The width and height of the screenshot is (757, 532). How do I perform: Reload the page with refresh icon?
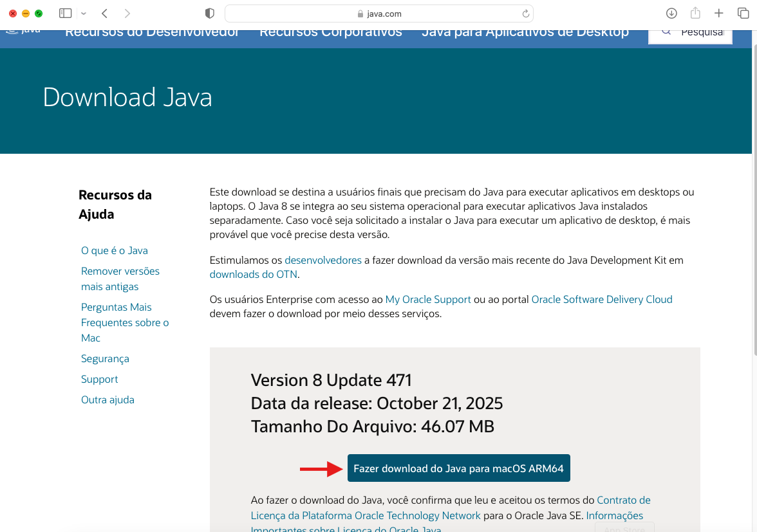point(525,14)
